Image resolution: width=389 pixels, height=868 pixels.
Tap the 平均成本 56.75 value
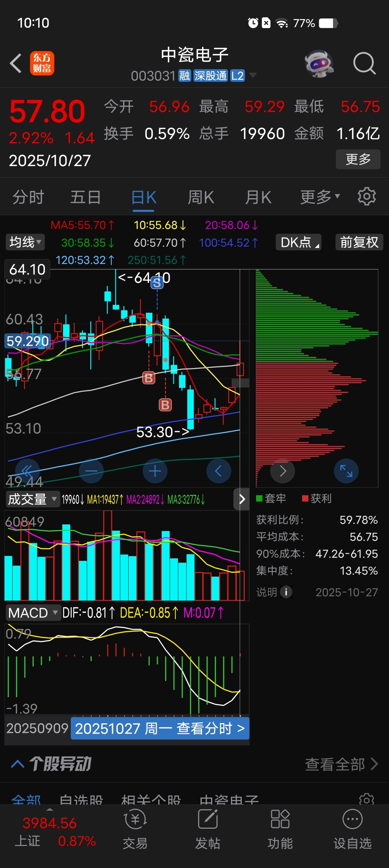364,537
